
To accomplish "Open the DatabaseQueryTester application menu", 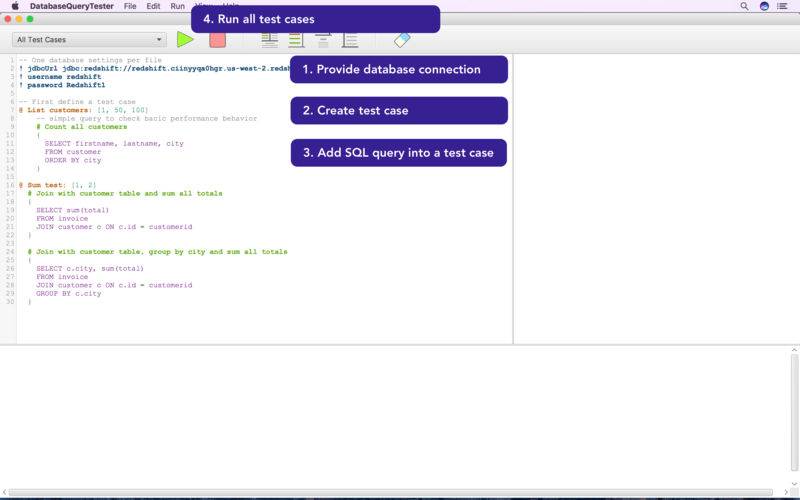I will (x=71, y=6).
